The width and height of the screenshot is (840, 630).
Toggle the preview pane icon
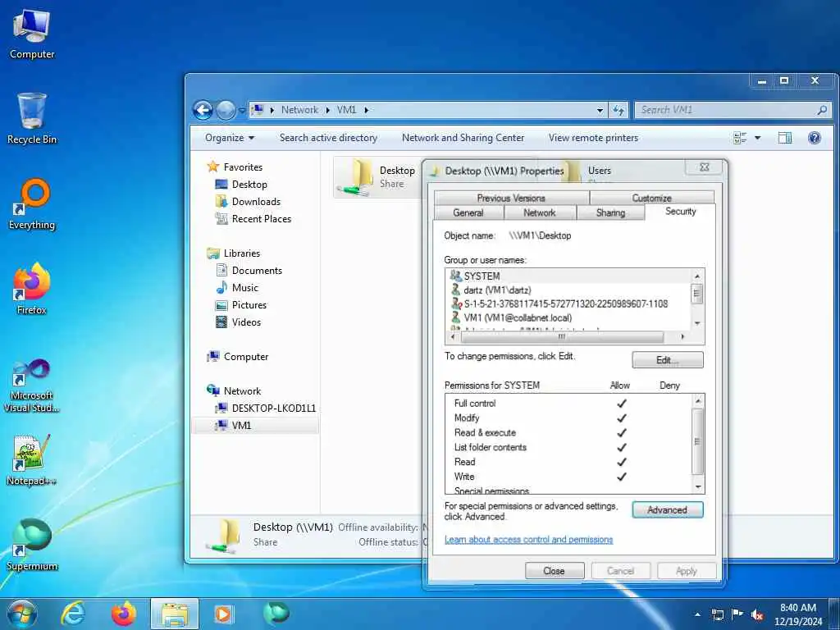tap(785, 138)
